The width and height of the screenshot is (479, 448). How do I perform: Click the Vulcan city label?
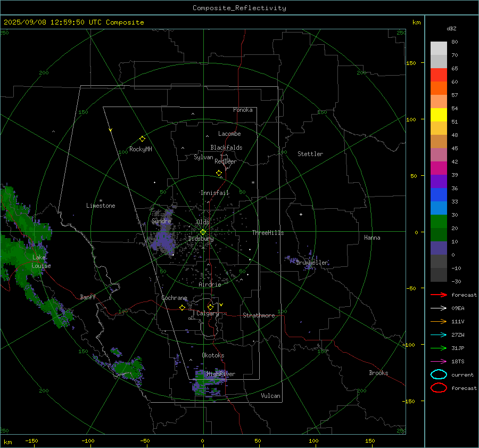(270, 396)
